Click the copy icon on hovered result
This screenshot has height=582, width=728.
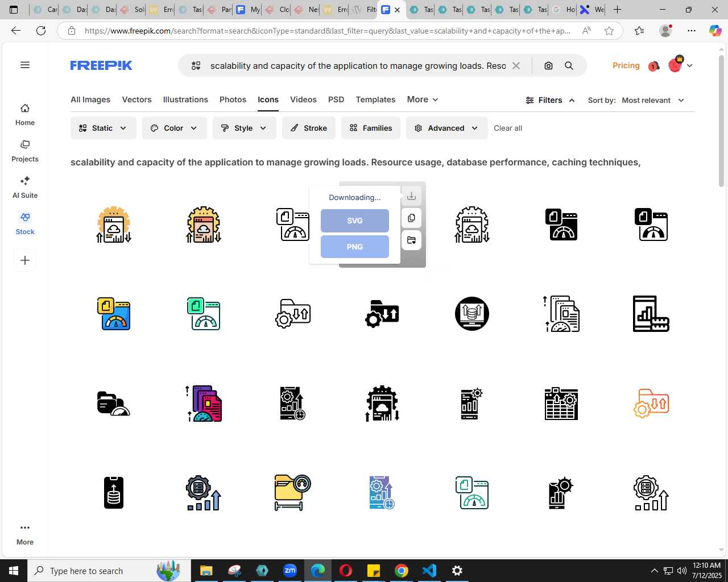coord(411,218)
